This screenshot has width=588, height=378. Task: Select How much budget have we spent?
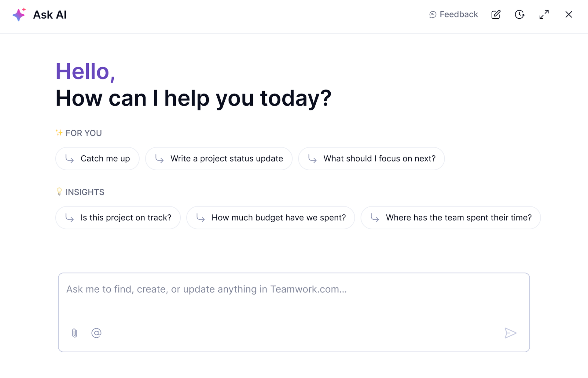tap(270, 217)
